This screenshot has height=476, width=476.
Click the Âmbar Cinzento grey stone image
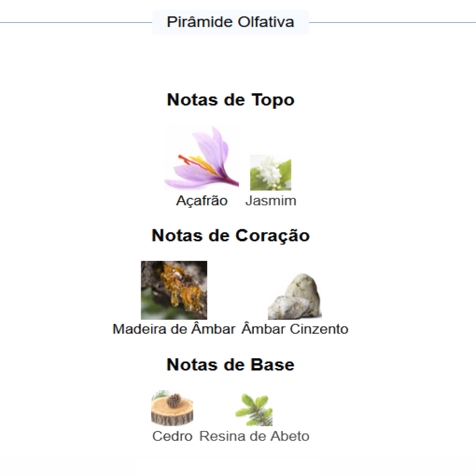[x=294, y=296]
